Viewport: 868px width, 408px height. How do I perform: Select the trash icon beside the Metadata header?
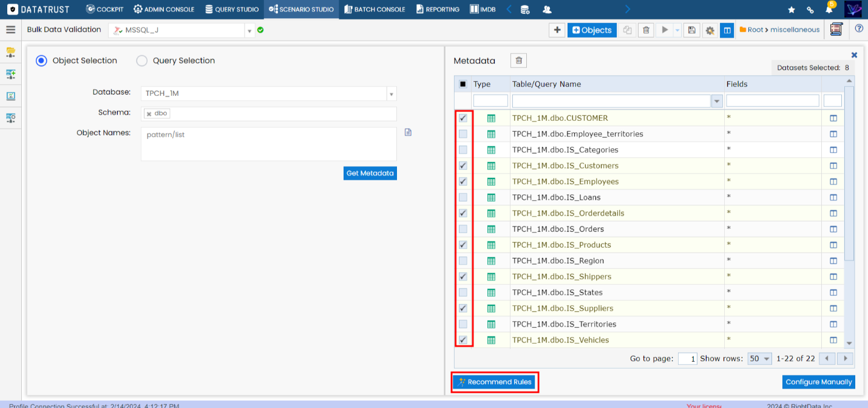tap(519, 60)
